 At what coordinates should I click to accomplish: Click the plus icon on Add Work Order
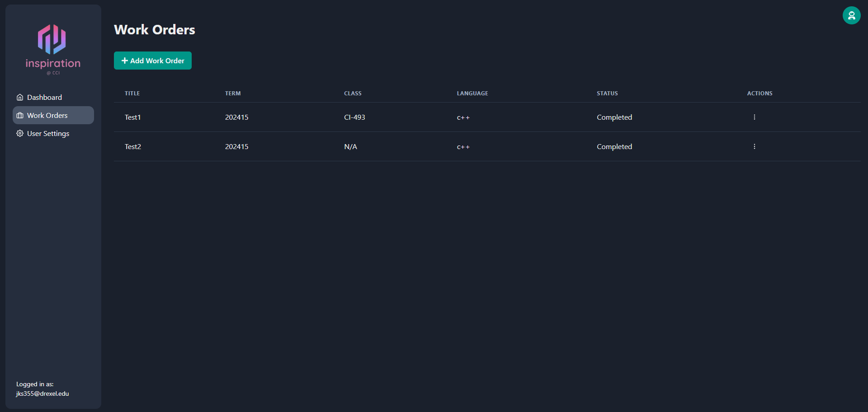[x=124, y=60]
